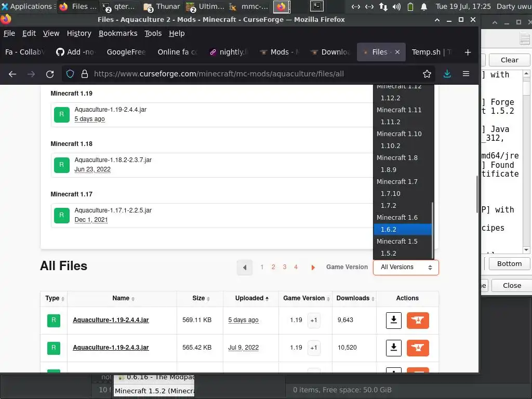This screenshot has height=399, width=532.
Task: Go to the next files page arrow
Action: click(x=313, y=268)
